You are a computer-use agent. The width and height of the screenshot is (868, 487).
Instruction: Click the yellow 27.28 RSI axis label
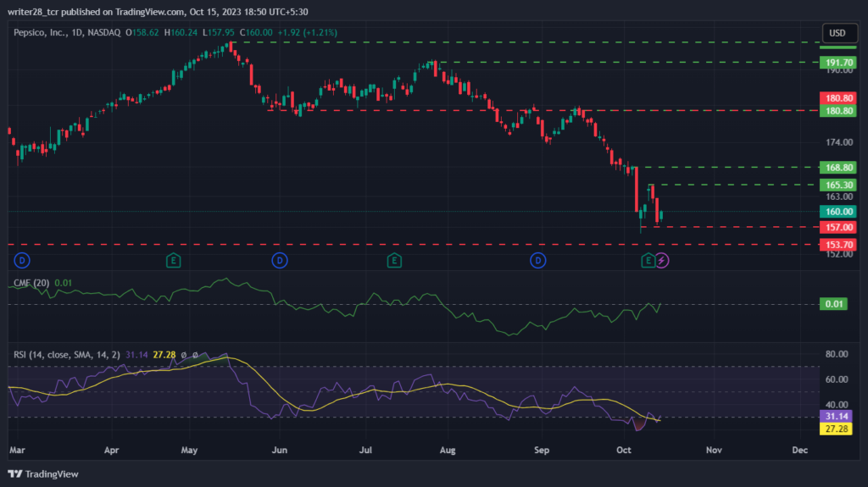tap(836, 429)
